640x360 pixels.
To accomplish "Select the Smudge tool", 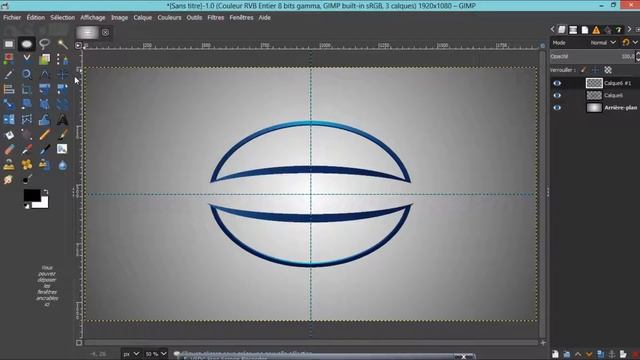I will (x=9, y=180).
